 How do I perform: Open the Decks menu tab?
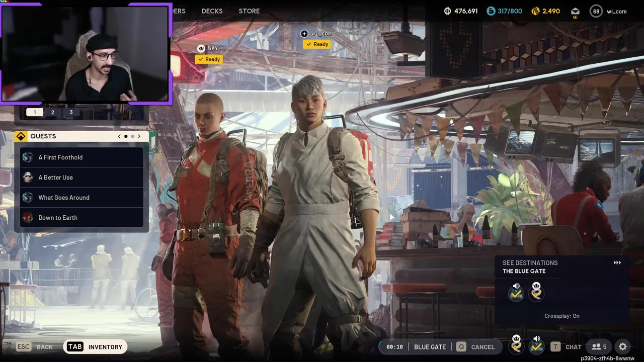point(212,11)
